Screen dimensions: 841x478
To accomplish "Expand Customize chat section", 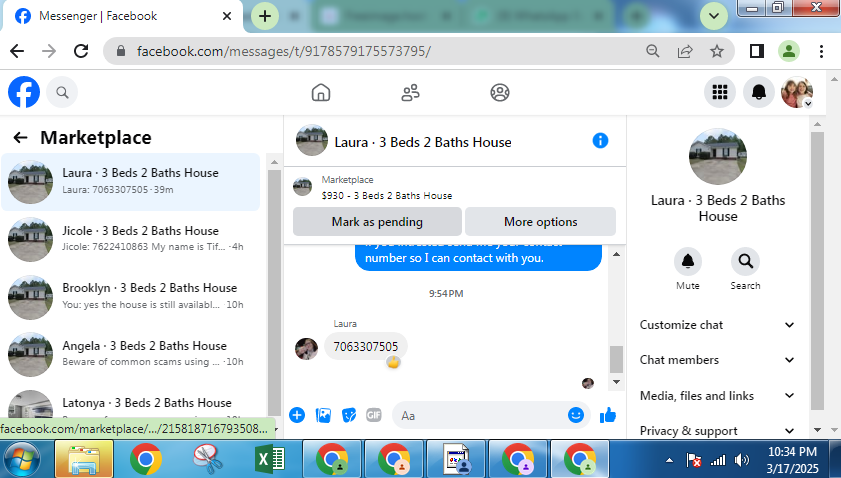I will [717, 325].
